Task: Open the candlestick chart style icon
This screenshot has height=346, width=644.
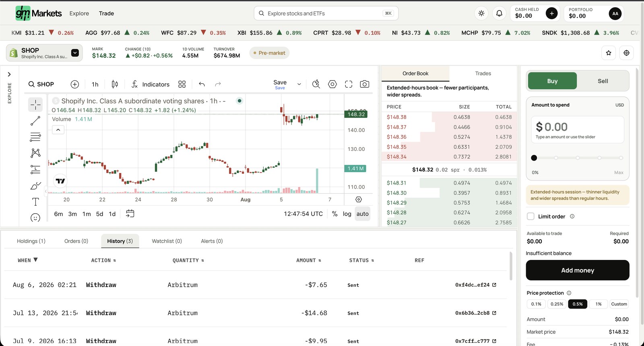Action: click(x=115, y=84)
